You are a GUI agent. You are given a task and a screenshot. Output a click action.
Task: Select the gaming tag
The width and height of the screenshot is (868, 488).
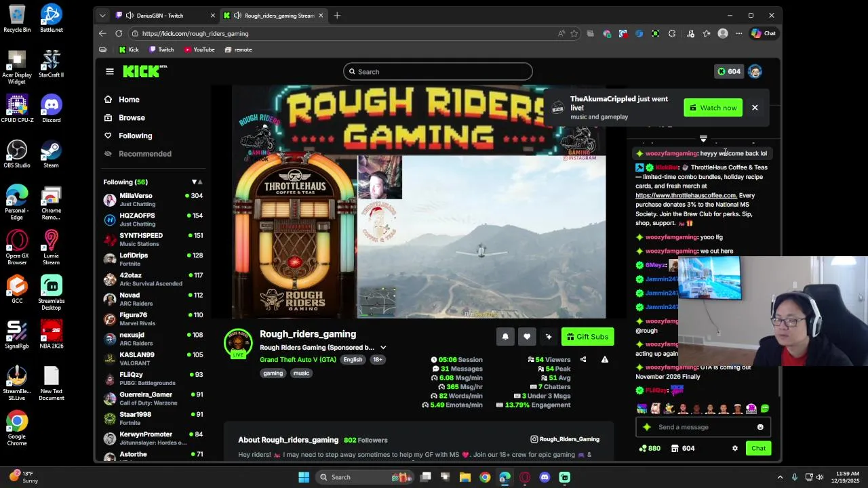[x=273, y=373]
